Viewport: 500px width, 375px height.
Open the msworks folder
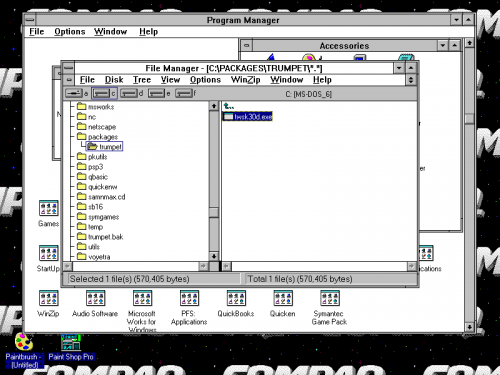coord(96,107)
